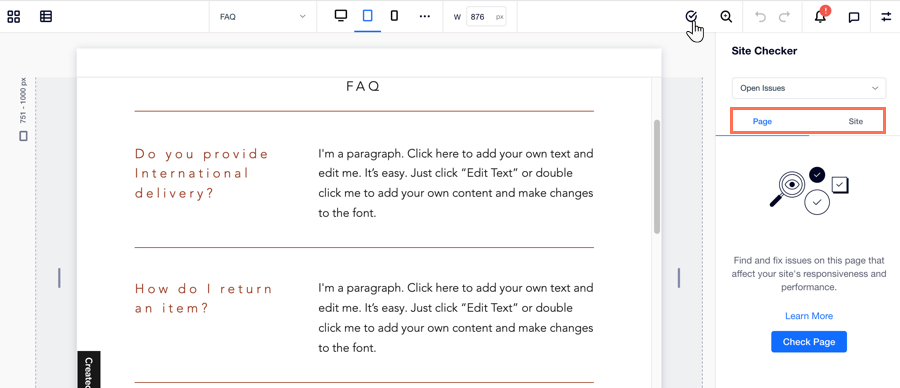Select paragraph beside International delivery question
Image resolution: width=900 pixels, height=388 pixels.
click(x=456, y=184)
